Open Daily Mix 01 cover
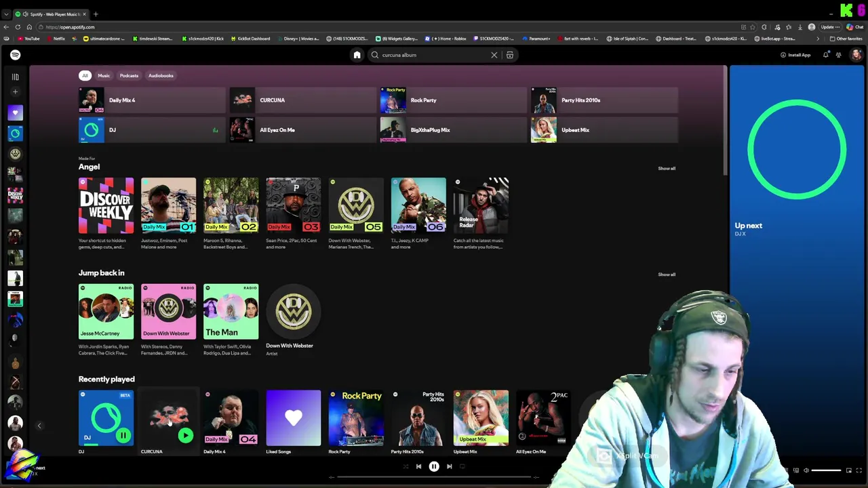The height and width of the screenshot is (488, 868). coord(168,205)
